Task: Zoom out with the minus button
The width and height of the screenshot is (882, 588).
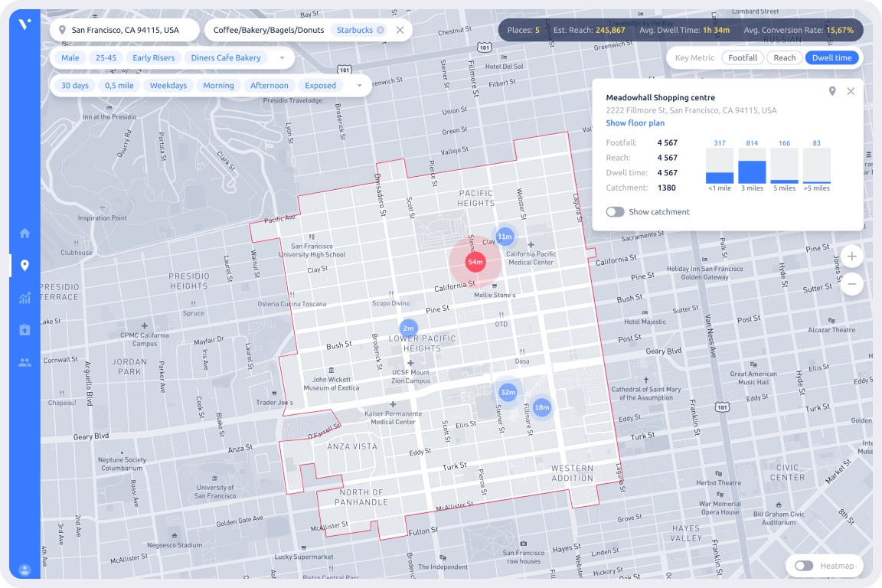Action: 851,285
